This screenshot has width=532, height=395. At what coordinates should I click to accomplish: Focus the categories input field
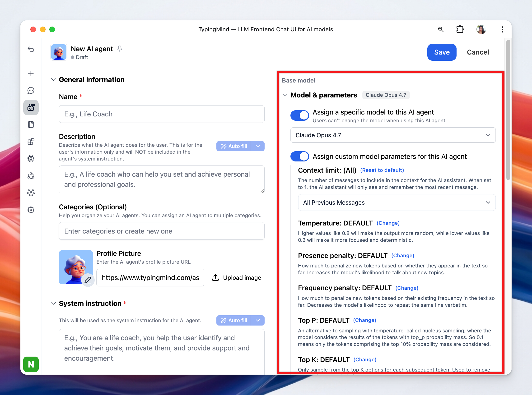162,231
